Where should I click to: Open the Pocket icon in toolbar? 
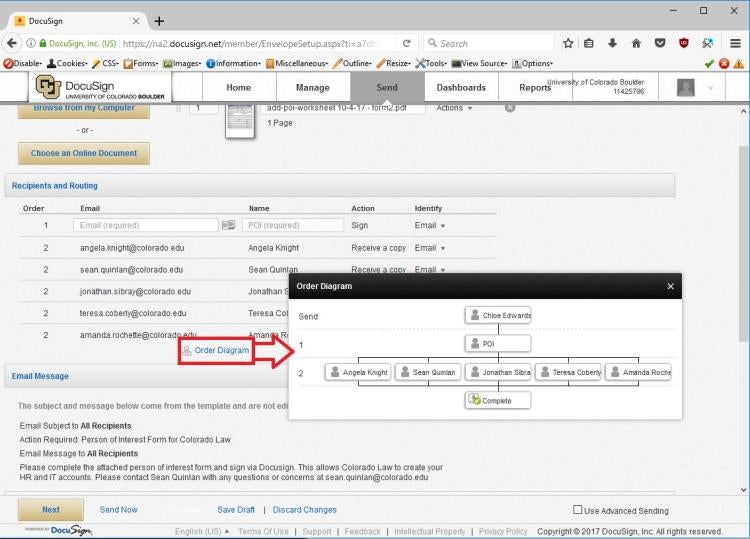tap(660, 44)
